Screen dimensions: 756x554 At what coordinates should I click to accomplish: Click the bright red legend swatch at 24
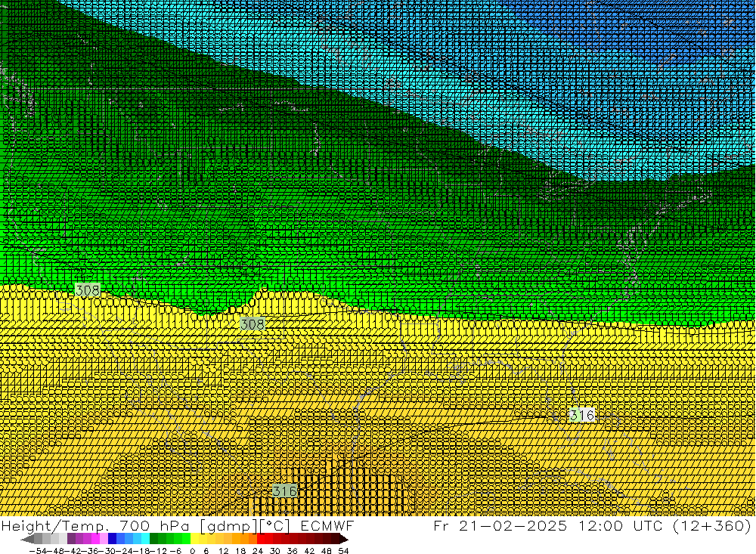(x=261, y=539)
